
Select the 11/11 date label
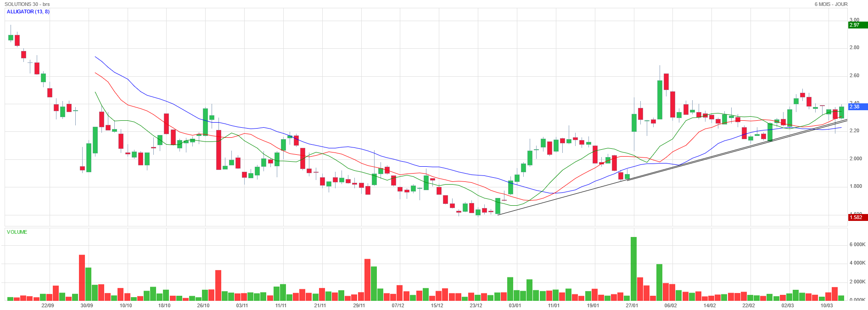[281, 305]
